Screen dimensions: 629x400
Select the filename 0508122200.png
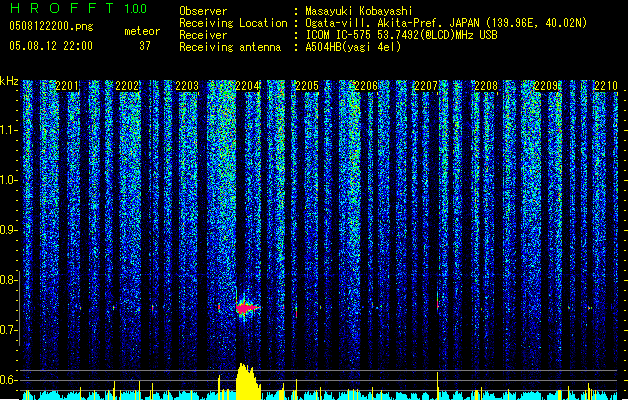click(51, 26)
